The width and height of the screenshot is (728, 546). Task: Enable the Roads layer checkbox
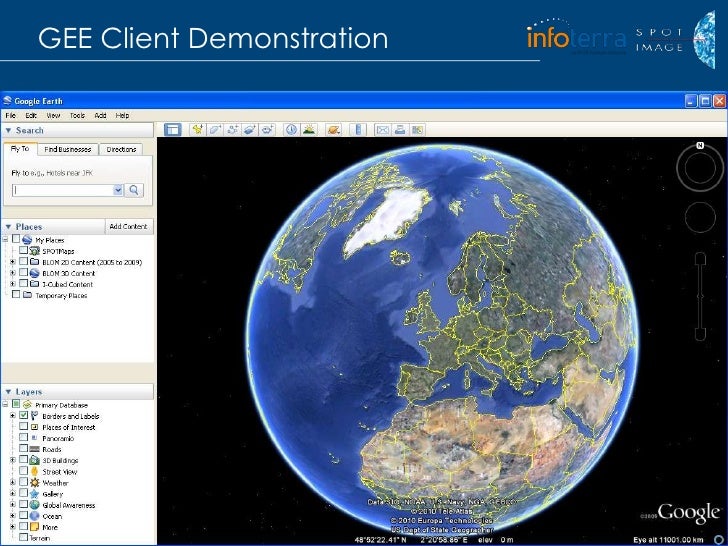pyautogui.click(x=23, y=449)
